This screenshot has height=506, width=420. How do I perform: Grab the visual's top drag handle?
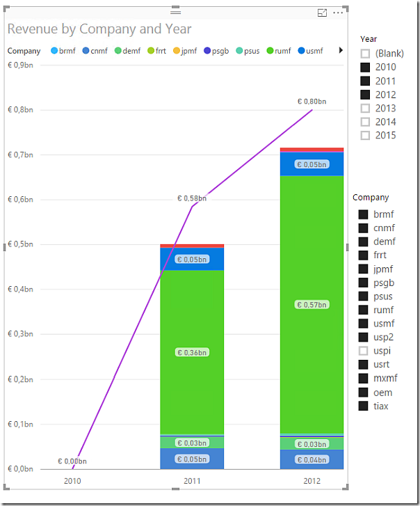(175, 12)
